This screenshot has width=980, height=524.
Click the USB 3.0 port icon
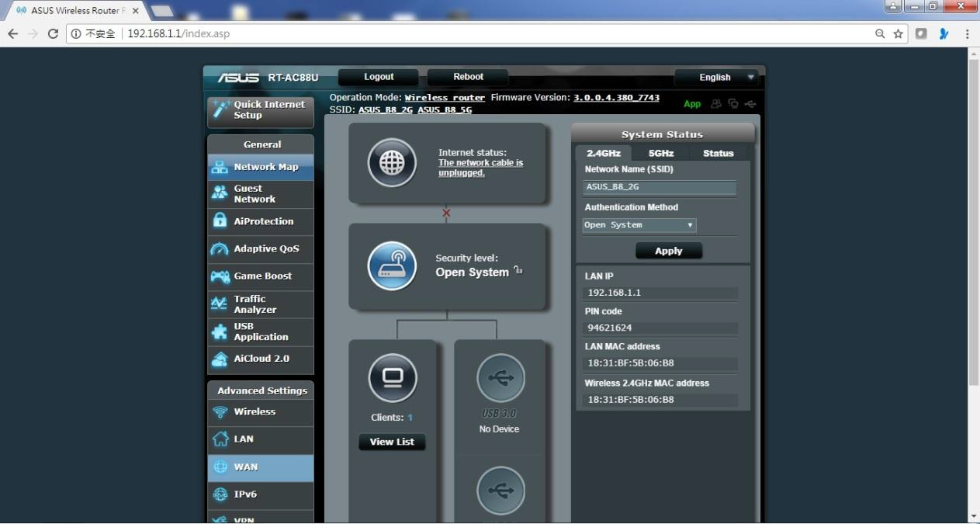coord(500,378)
